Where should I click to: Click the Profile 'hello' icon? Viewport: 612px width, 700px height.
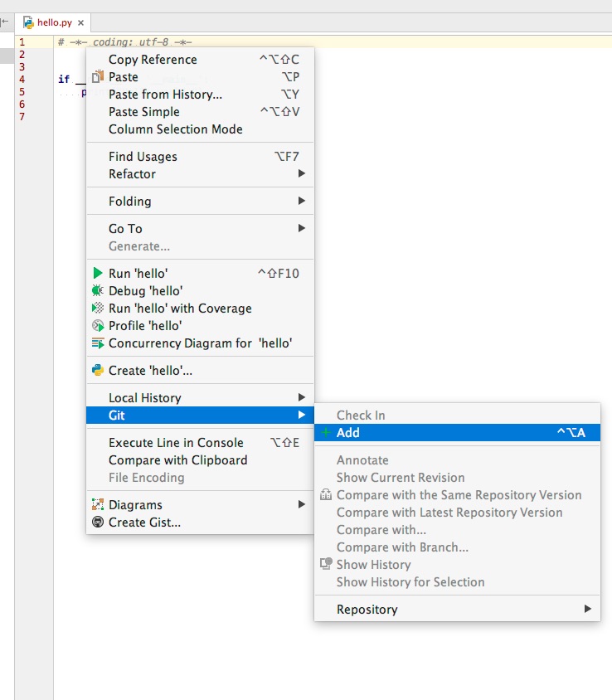[x=98, y=325]
